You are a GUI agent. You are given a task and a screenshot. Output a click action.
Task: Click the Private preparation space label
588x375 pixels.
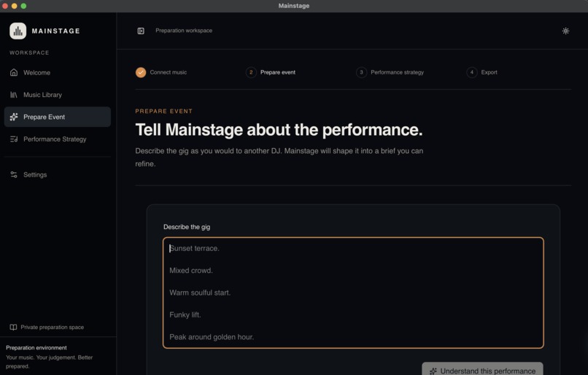point(52,327)
